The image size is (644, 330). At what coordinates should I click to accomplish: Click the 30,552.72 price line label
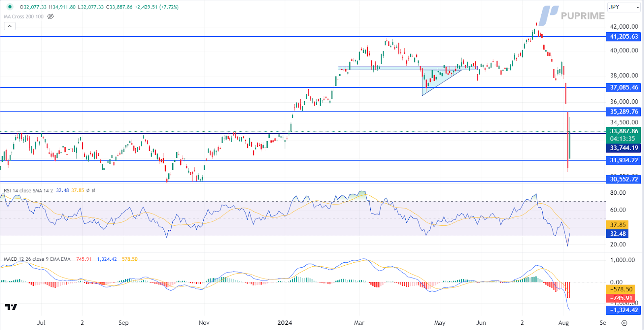tap(623, 179)
